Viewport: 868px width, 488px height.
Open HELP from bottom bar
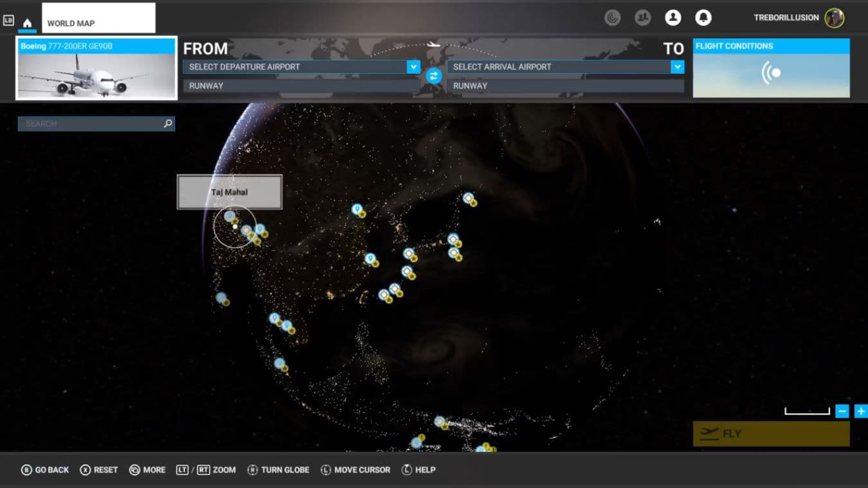point(418,470)
